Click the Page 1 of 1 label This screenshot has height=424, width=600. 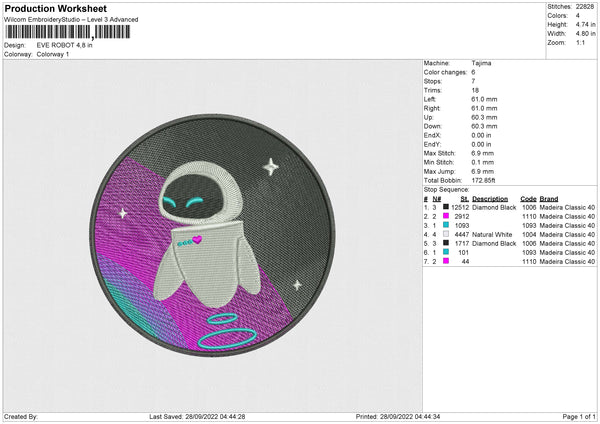(579, 416)
